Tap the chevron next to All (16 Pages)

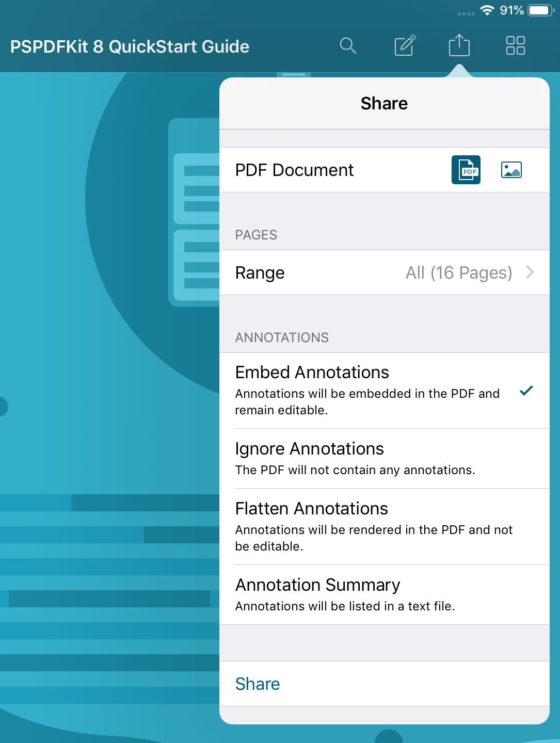click(530, 272)
